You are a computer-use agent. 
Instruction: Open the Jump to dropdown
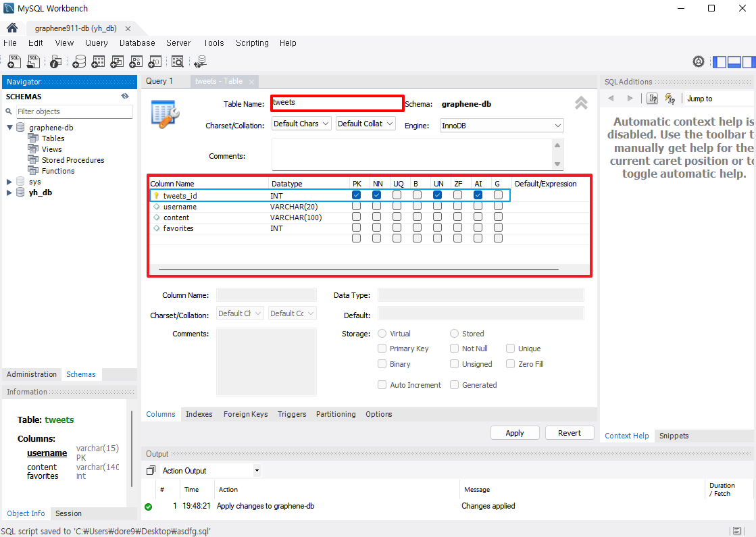point(719,99)
